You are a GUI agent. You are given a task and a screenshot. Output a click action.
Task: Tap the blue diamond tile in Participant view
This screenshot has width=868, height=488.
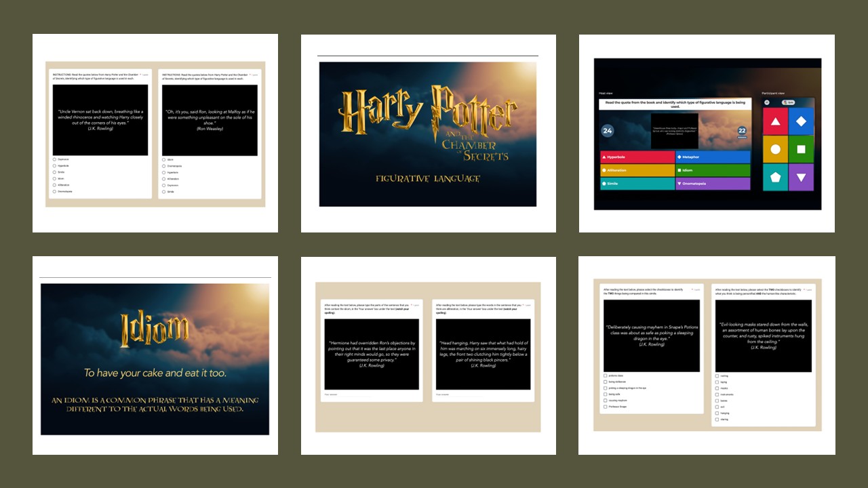click(801, 121)
